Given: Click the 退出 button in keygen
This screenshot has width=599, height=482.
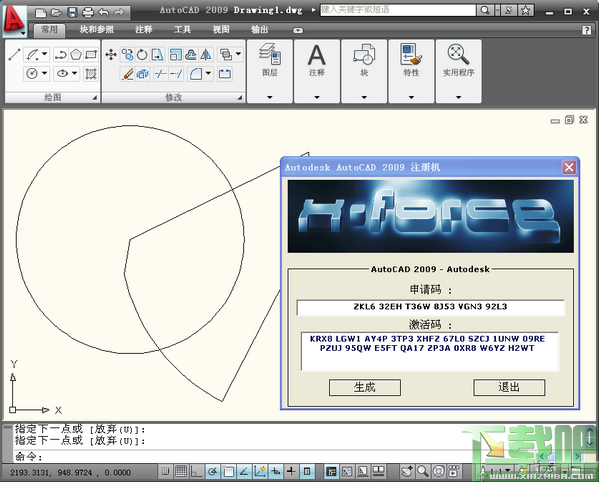Looking at the screenshot, I should [509, 387].
